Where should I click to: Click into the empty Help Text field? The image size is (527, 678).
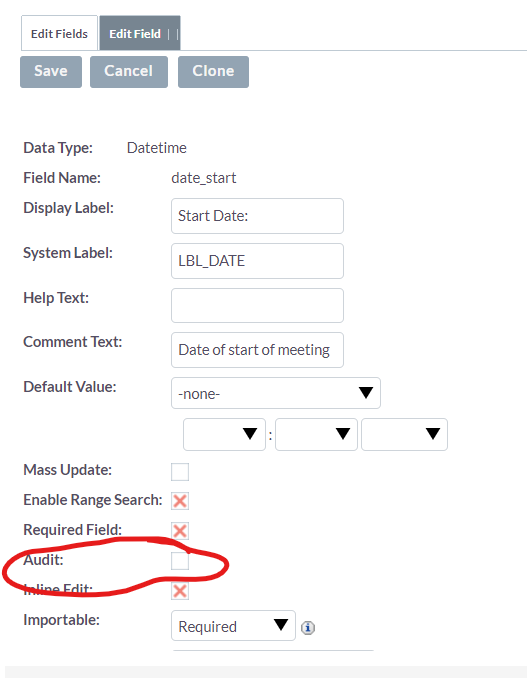pyautogui.click(x=257, y=305)
